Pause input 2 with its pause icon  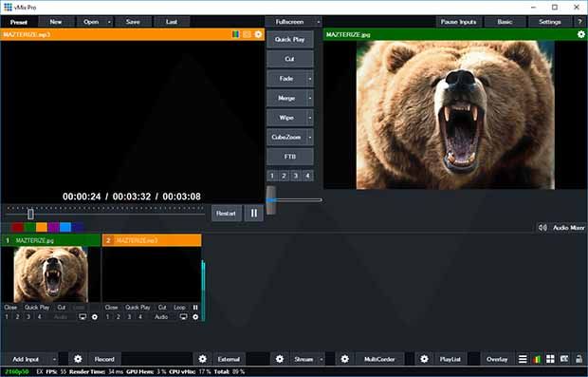195,308
